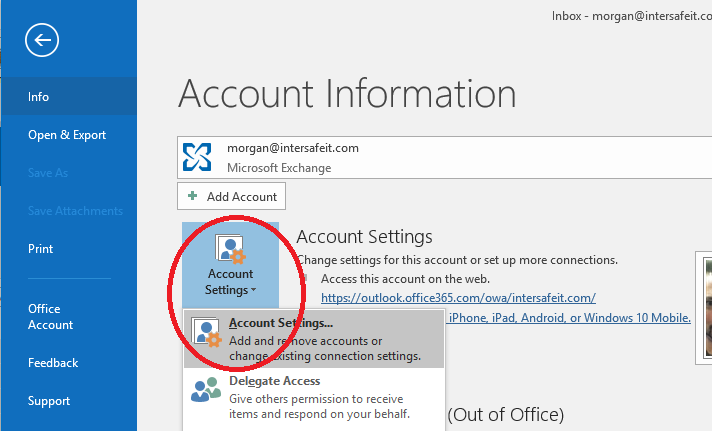The image size is (712, 431).
Task: Choose Account Settings... menu entry
Action: tap(314, 339)
